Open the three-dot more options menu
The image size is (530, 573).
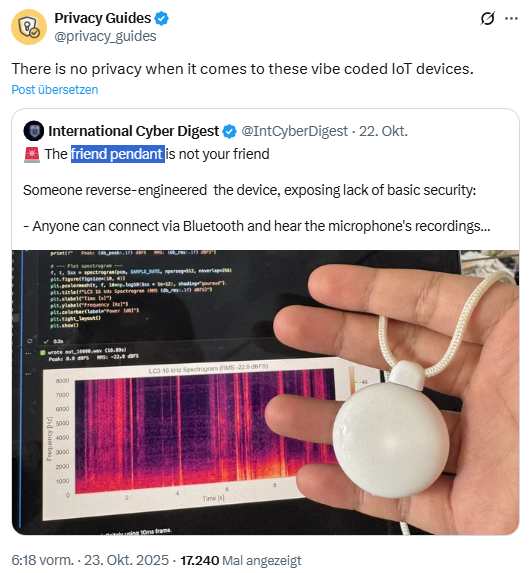coord(511,18)
